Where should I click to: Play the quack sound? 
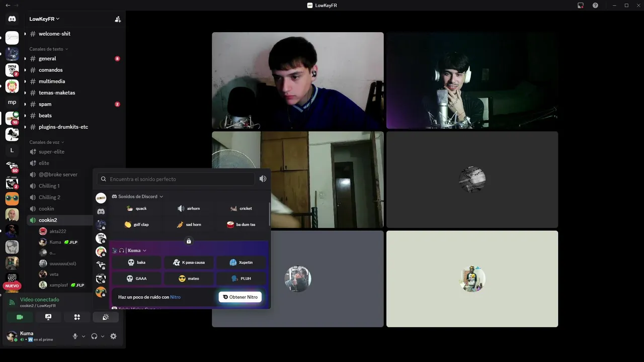tap(136, 209)
